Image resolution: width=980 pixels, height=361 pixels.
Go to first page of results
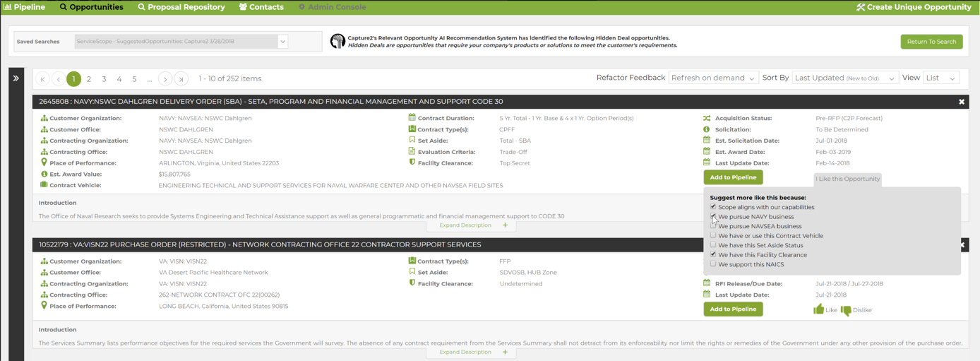coord(42,79)
